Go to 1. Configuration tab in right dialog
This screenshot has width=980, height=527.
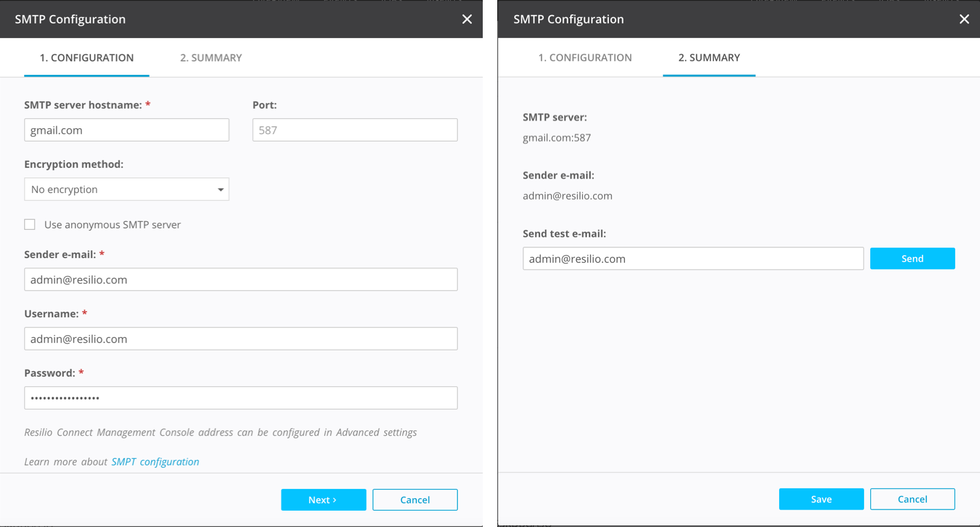pyautogui.click(x=585, y=58)
